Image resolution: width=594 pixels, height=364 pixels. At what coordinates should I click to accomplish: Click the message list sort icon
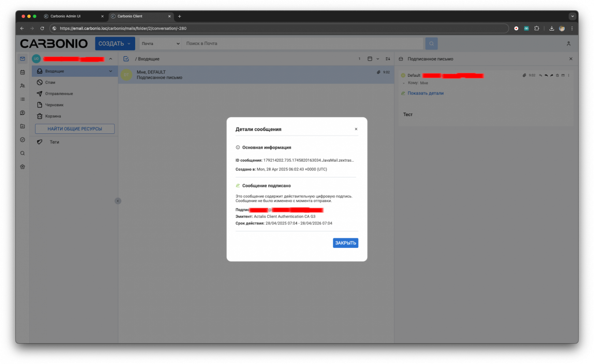pyautogui.click(x=388, y=59)
